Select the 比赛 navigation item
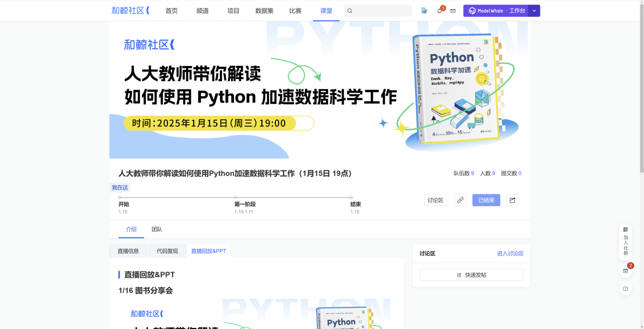Viewport: 644px width, 329px height. [295, 11]
